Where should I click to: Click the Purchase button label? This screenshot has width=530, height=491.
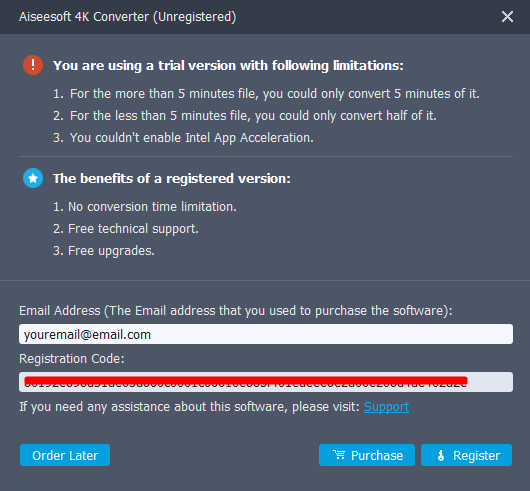(377, 456)
